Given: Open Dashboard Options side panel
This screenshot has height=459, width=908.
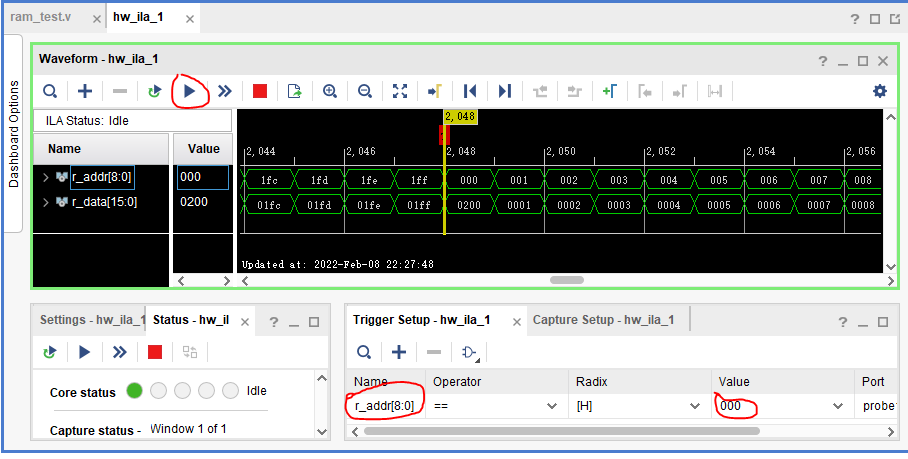Looking at the screenshot, I should (x=13, y=133).
